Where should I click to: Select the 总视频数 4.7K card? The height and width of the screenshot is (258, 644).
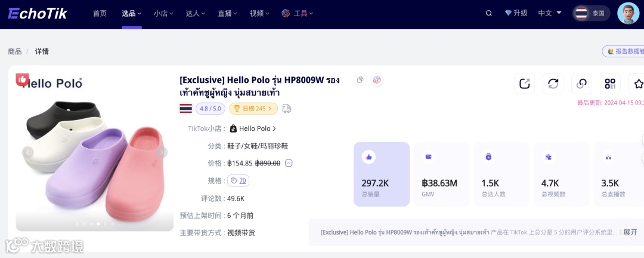[x=562, y=174]
